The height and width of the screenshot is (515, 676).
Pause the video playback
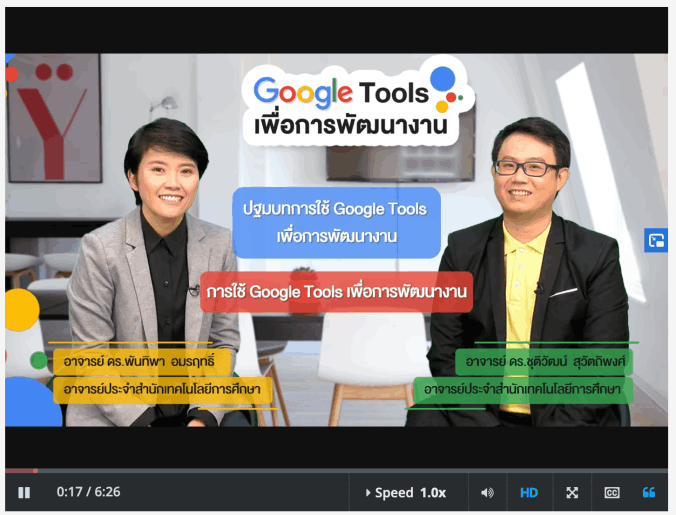[x=24, y=492]
